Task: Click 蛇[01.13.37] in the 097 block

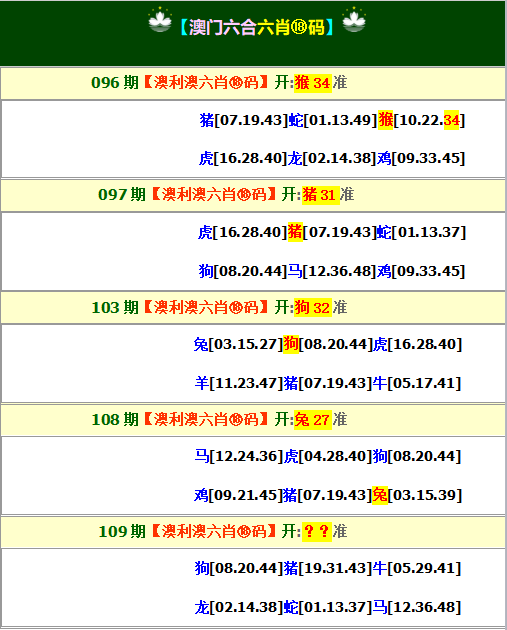Action: pyautogui.click(x=421, y=232)
